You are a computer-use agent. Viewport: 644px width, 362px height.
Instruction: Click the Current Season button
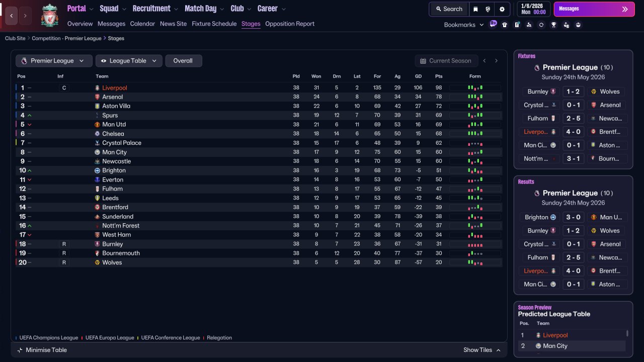(x=445, y=61)
